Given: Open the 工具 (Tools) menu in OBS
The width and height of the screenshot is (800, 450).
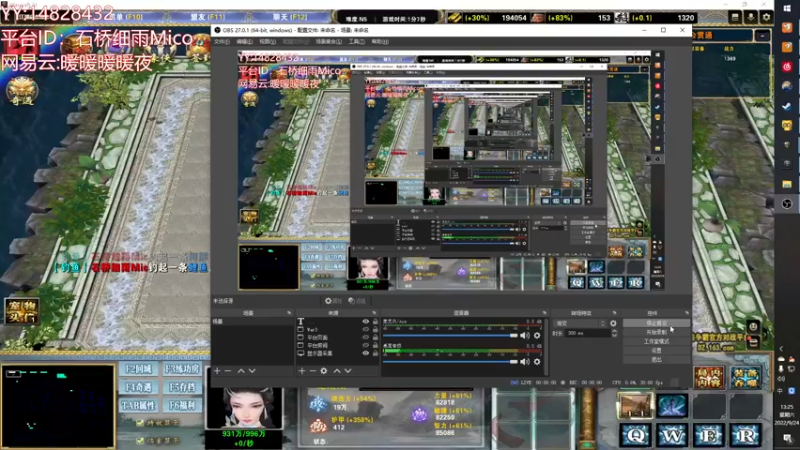Looking at the screenshot, I should click(x=356, y=41).
